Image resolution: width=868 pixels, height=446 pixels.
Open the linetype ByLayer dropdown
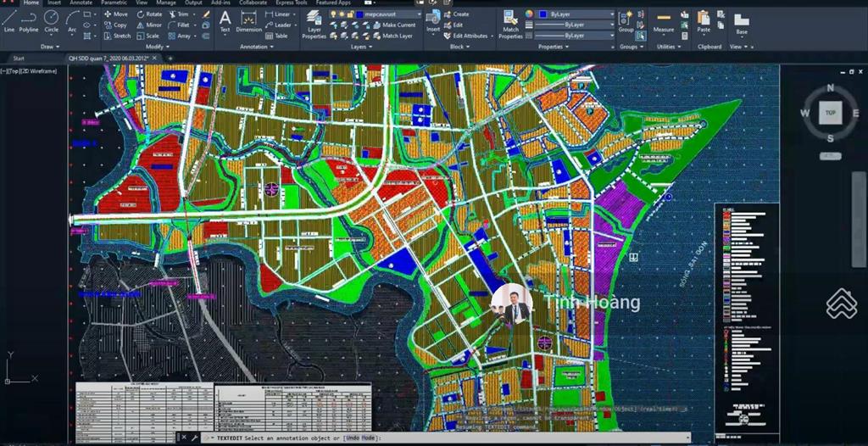(x=612, y=36)
